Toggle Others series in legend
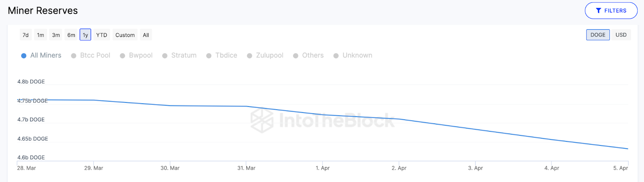The image size is (644, 182). tap(308, 55)
